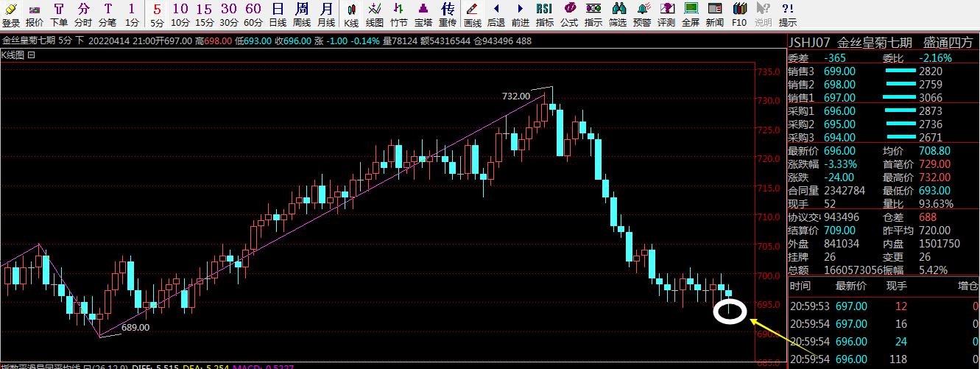Open the 预警 alert bell tool
The image size is (980, 369).
(x=642, y=14)
